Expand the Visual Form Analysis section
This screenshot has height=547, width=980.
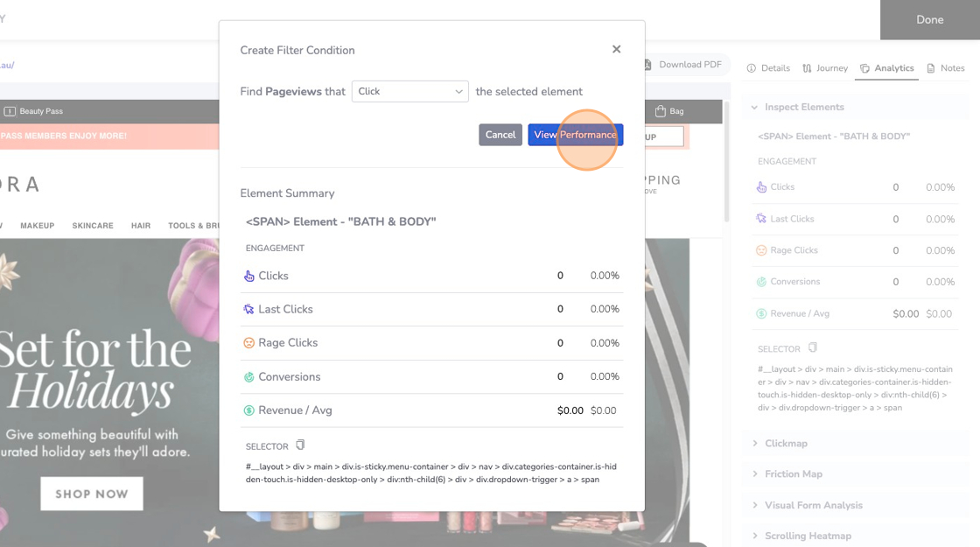[813, 506]
